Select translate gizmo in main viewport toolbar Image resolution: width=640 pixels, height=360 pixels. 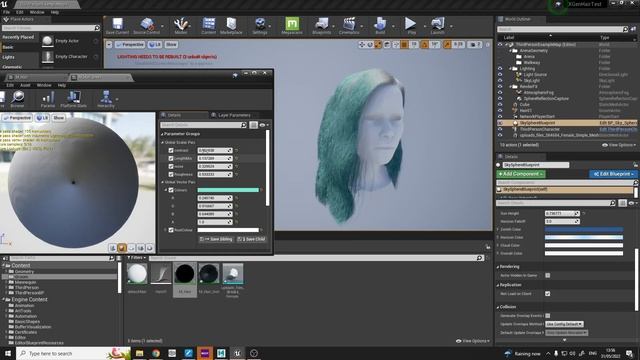click(x=362, y=44)
